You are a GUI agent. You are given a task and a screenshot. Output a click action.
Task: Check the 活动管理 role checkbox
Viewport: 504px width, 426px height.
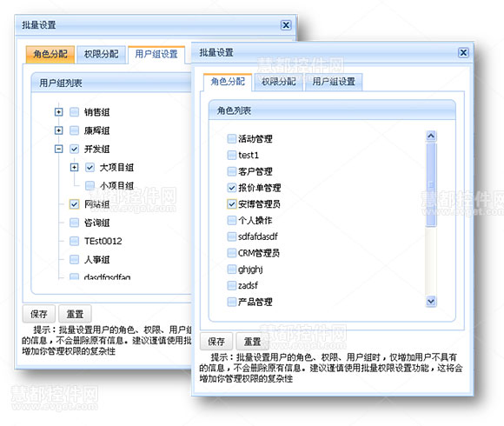coord(232,138)
